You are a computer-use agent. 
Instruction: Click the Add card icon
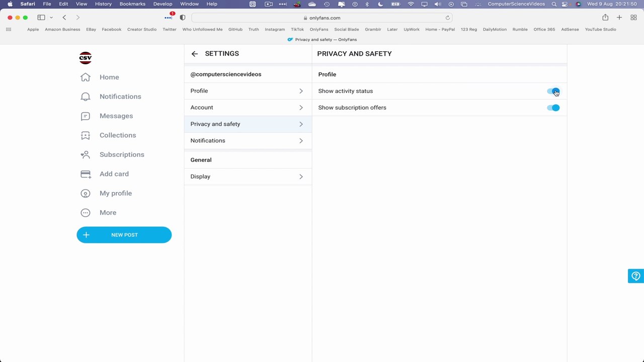pos(86,174)
